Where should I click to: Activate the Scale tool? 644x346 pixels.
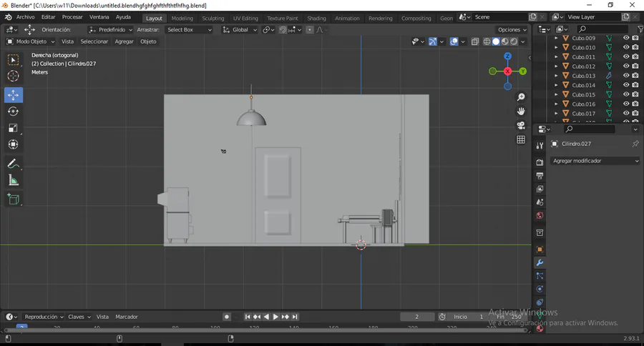13,128
